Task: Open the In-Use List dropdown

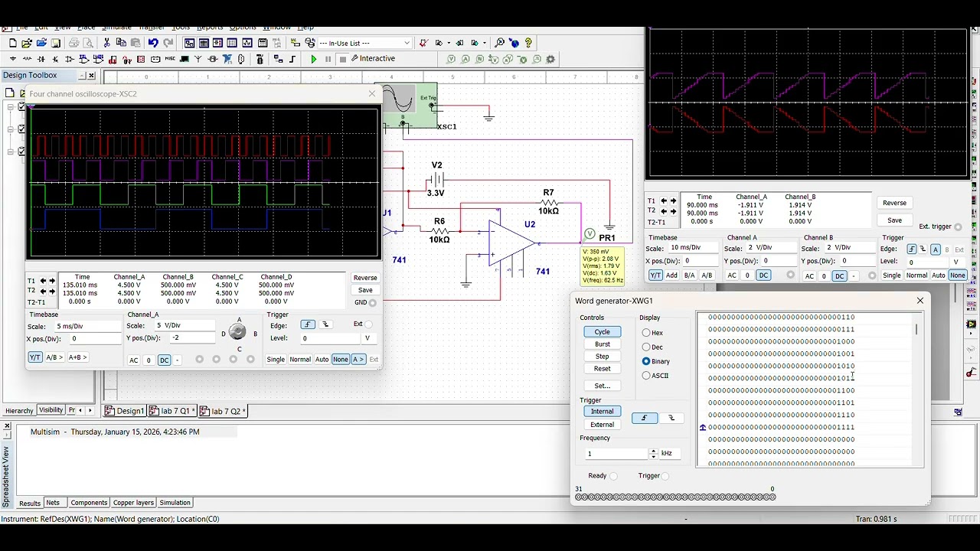Action: point(407,44)
